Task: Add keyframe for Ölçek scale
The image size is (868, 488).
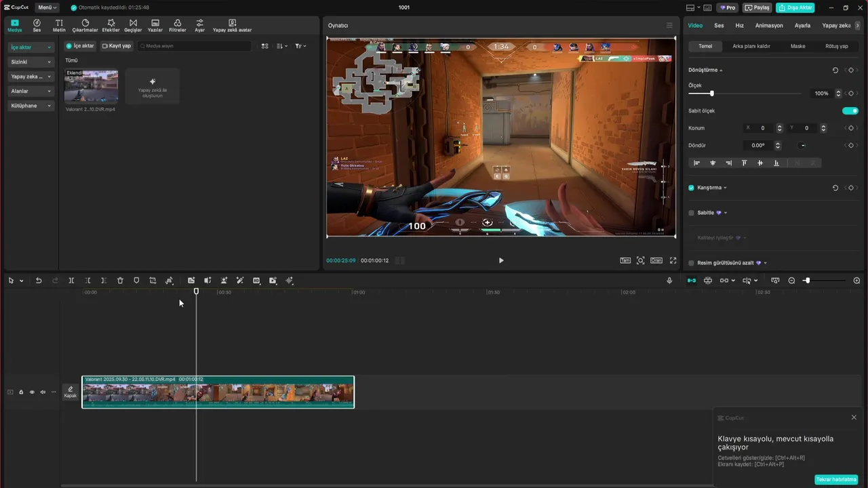Action: (851, 94)
